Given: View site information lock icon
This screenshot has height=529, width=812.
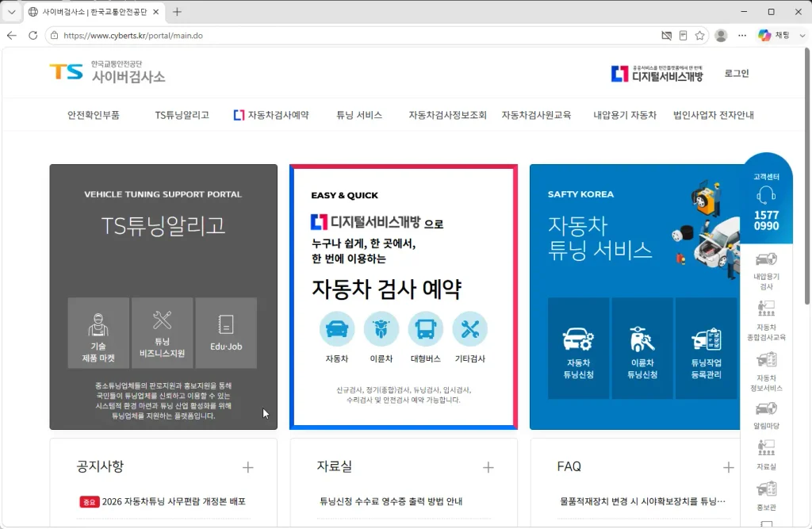Looking at the screenshot, I should 54,35.
